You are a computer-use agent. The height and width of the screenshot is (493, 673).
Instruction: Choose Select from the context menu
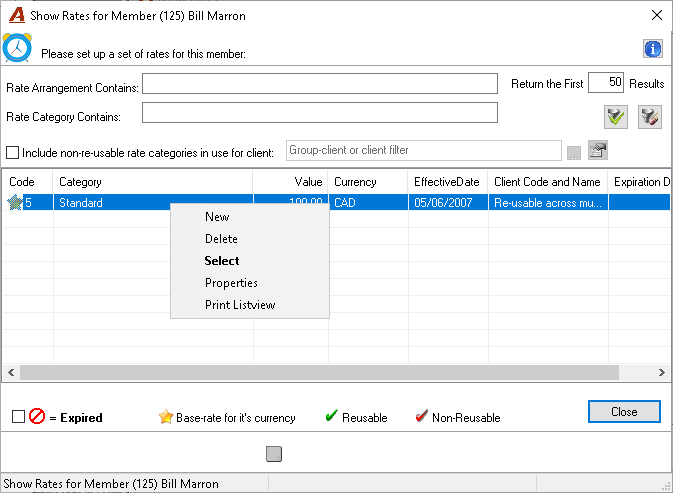[250, 261]
